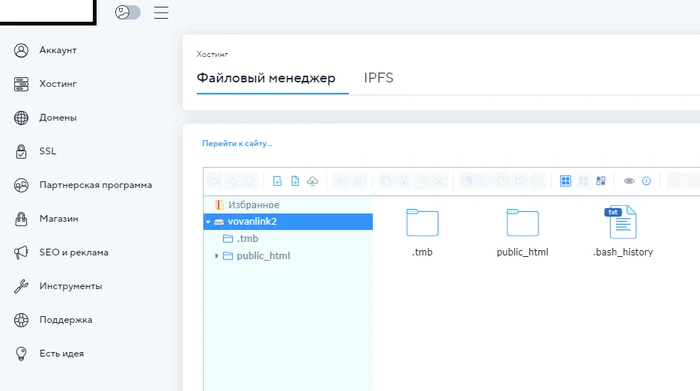Click the copy toolbar icon
The image size is (700, 391).
[x=387, y=181]
